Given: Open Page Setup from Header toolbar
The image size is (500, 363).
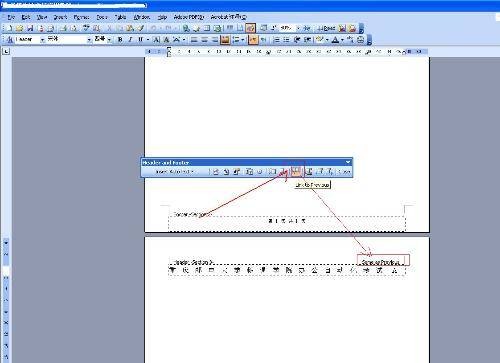Looking at the screenshot, I should tap(273, 171).
